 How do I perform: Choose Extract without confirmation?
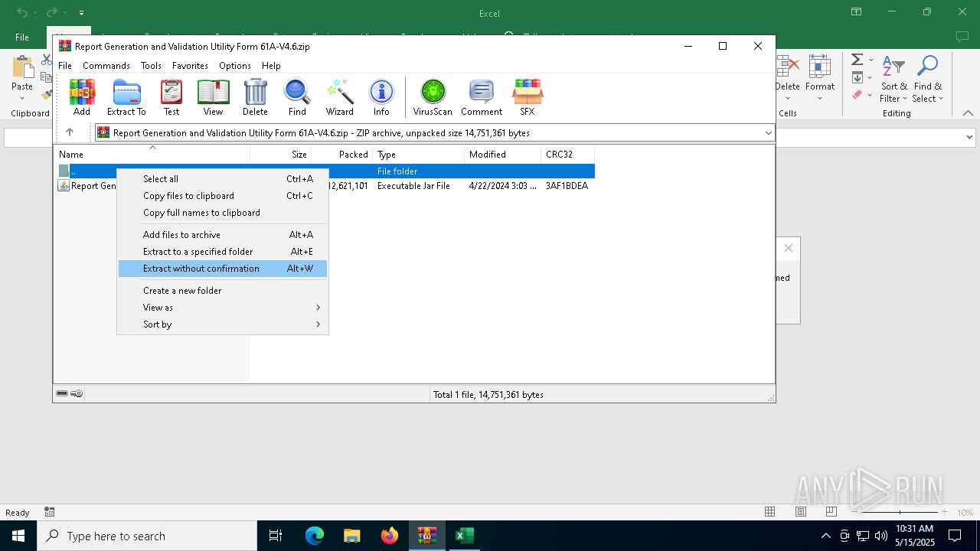tap(223, 269)
